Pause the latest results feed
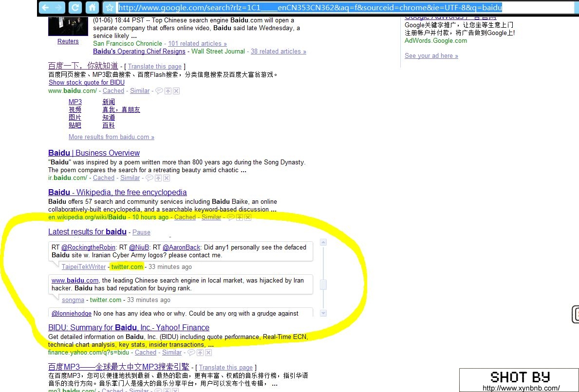The width and height of the screenshot is (579, 392). 141,232
